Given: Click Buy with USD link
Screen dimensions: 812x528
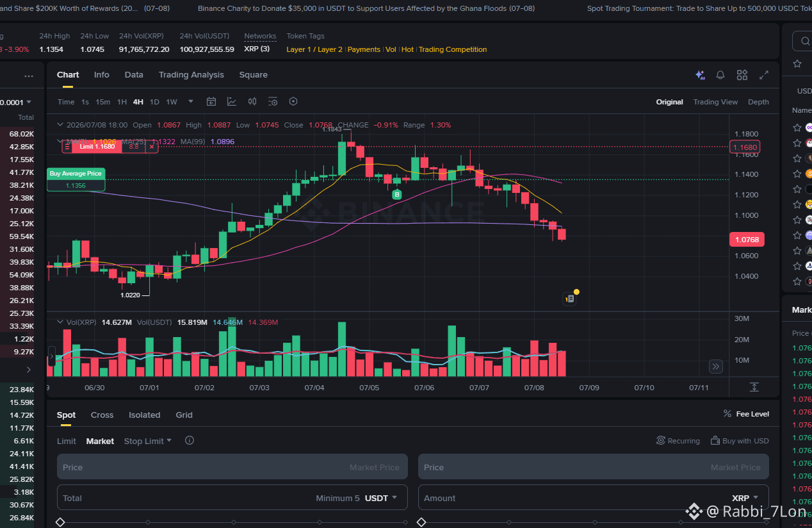Looking at the screenshot, I should (740, 441).
